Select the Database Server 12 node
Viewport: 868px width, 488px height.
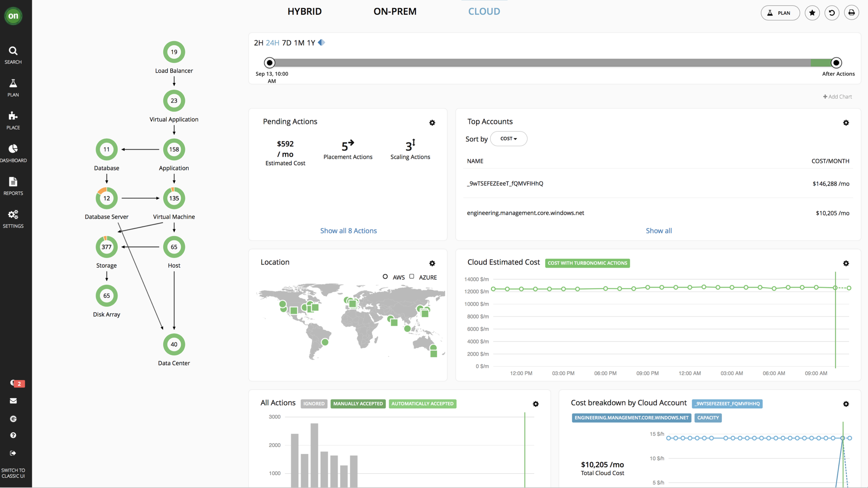[x=106, y=198]
